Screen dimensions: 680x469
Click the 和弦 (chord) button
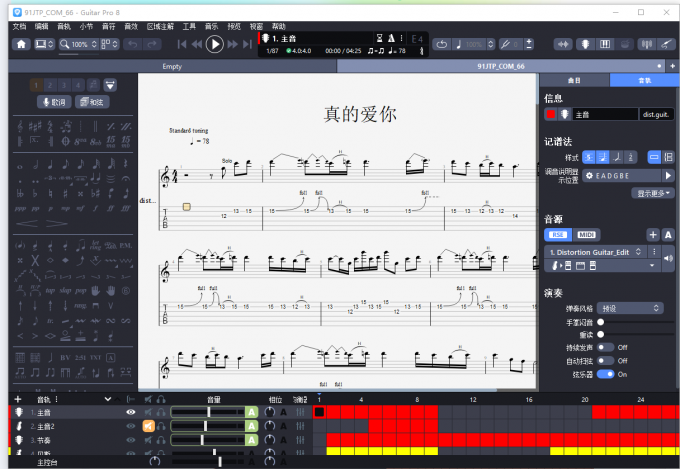coord(92,102)
